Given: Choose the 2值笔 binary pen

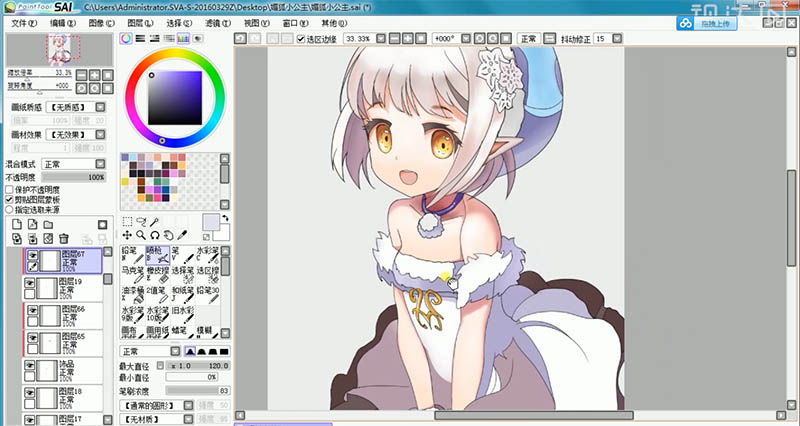Looking at the screenshot, I should (x=158, y=294).
